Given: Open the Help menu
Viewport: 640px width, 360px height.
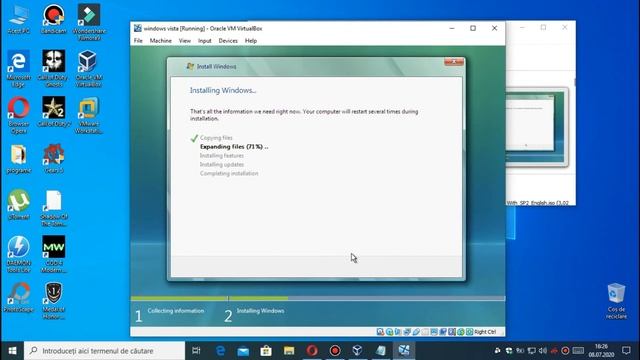Looking at the screenshot, I should 251,41.
